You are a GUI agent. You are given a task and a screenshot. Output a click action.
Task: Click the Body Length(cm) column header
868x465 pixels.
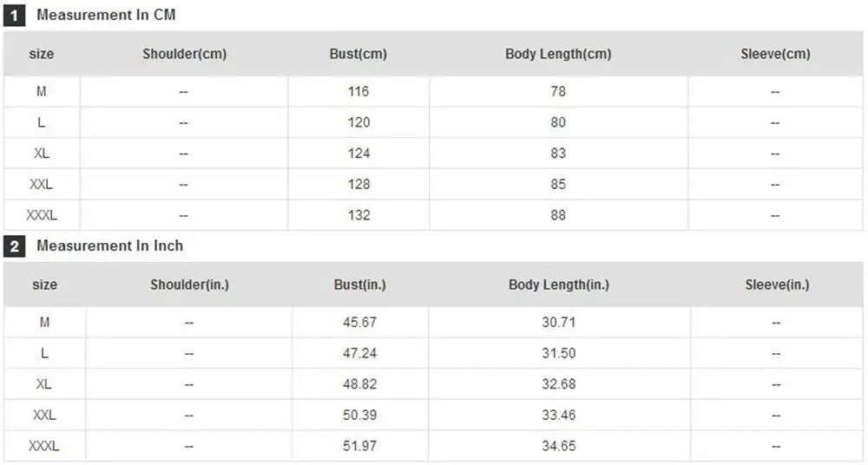coord(558,54)
